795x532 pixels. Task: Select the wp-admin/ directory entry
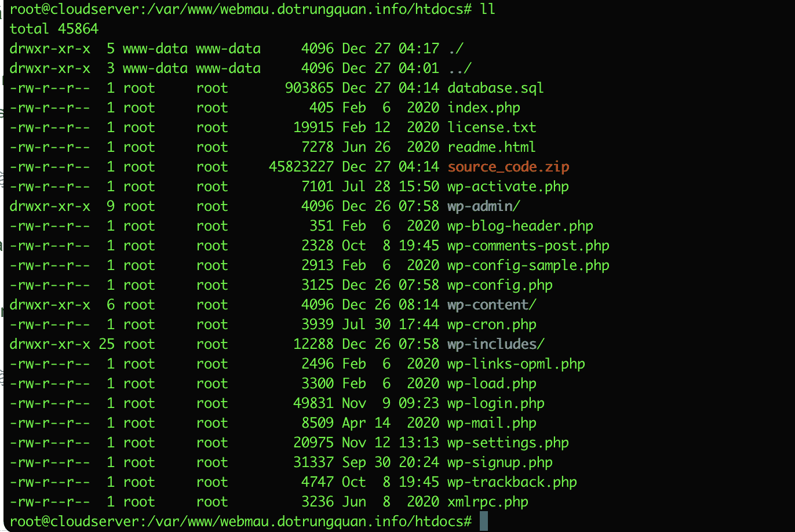pyautogui.click(x=480, y=206)
